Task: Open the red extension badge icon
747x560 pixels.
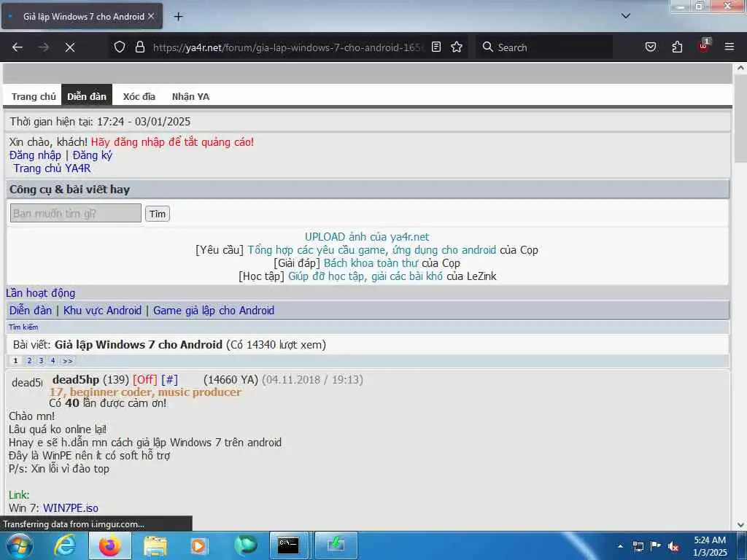Action: coord(704,46)
